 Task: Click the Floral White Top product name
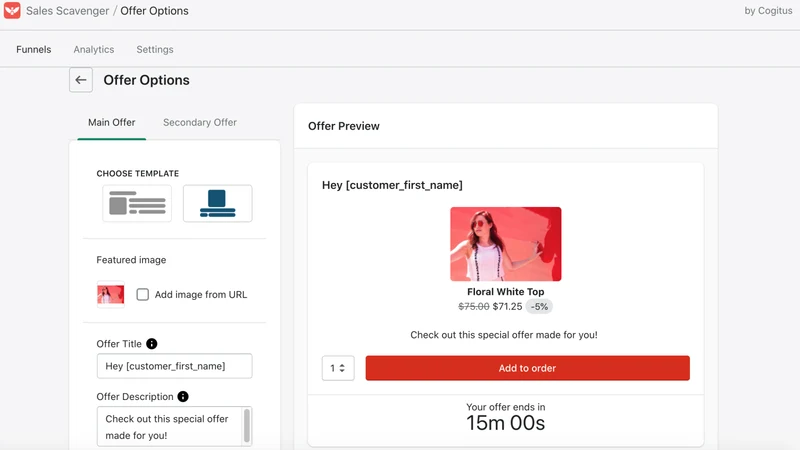506,292
